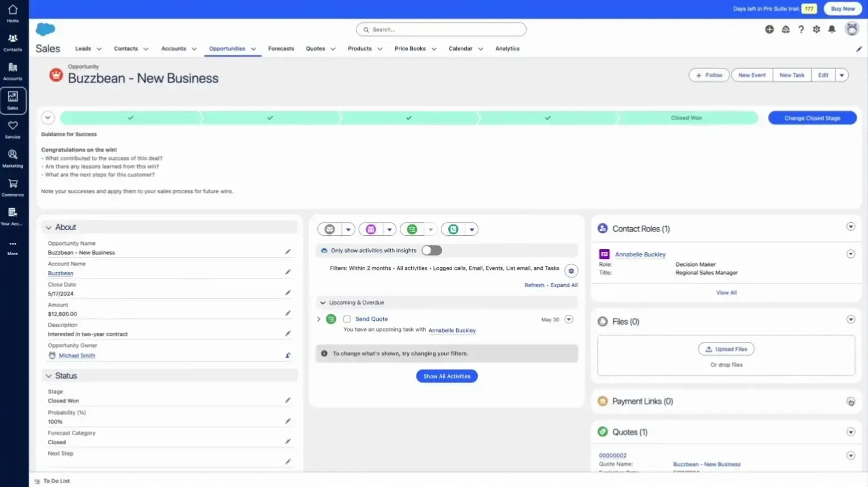This screenshot has width=868, height=487.
Task: Expand the Send Quote task details
Action: point(319,319)
